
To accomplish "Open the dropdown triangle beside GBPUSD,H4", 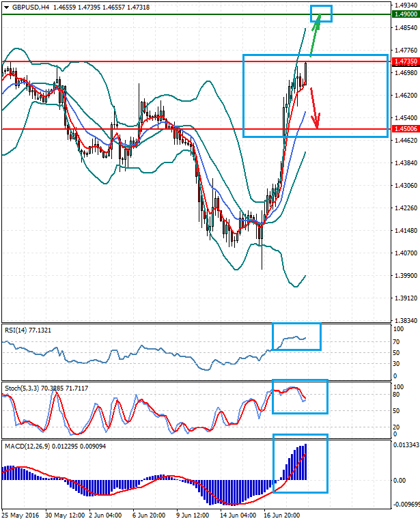I will [x=6, y=8].
